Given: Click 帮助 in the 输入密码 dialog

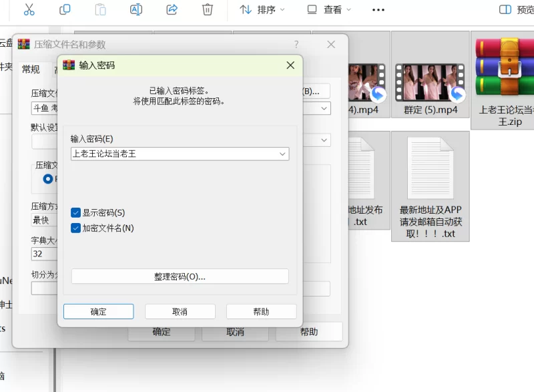Looking at the screenshot, I should pos(261,312).
